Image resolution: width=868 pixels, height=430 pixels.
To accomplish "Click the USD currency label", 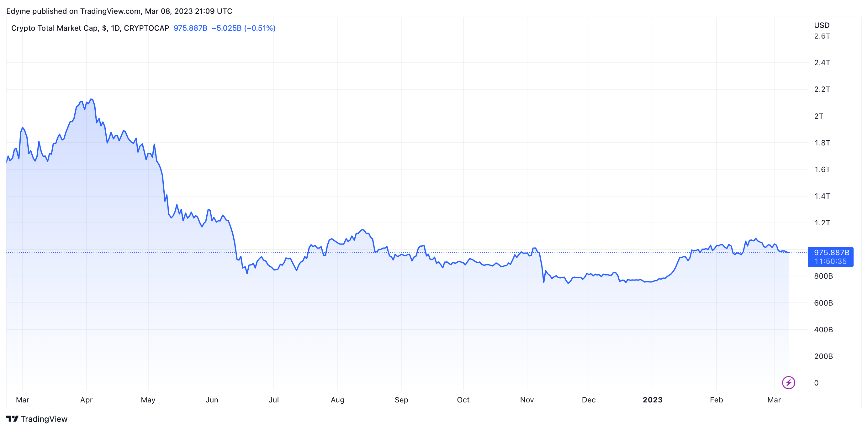I will (x=822, y=25).
